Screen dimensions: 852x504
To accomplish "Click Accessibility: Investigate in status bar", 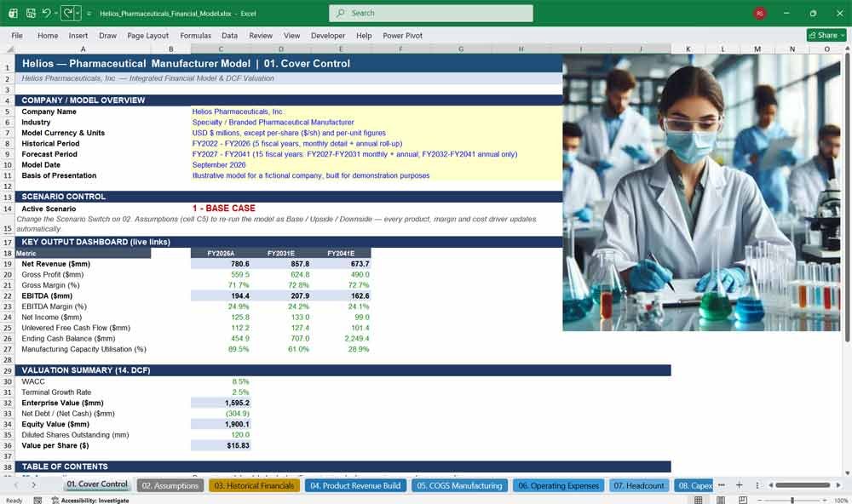I will tap(90, 501).
